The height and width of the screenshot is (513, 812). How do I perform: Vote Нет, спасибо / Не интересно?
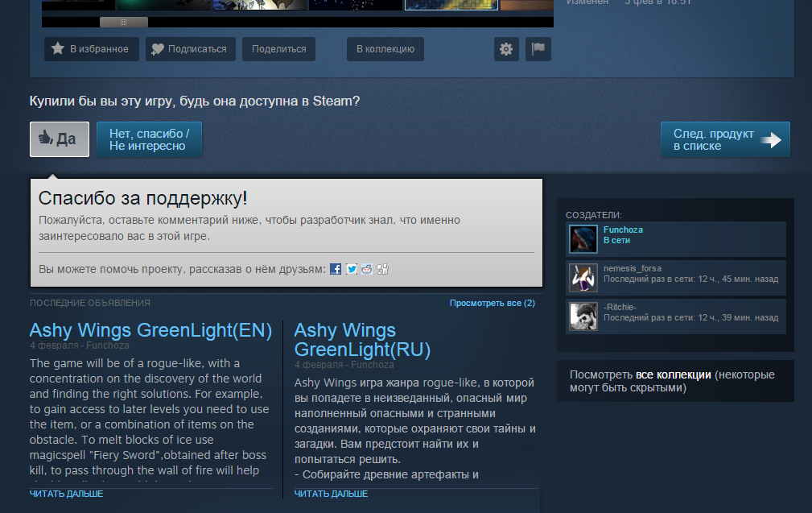(x=149, y=139)
